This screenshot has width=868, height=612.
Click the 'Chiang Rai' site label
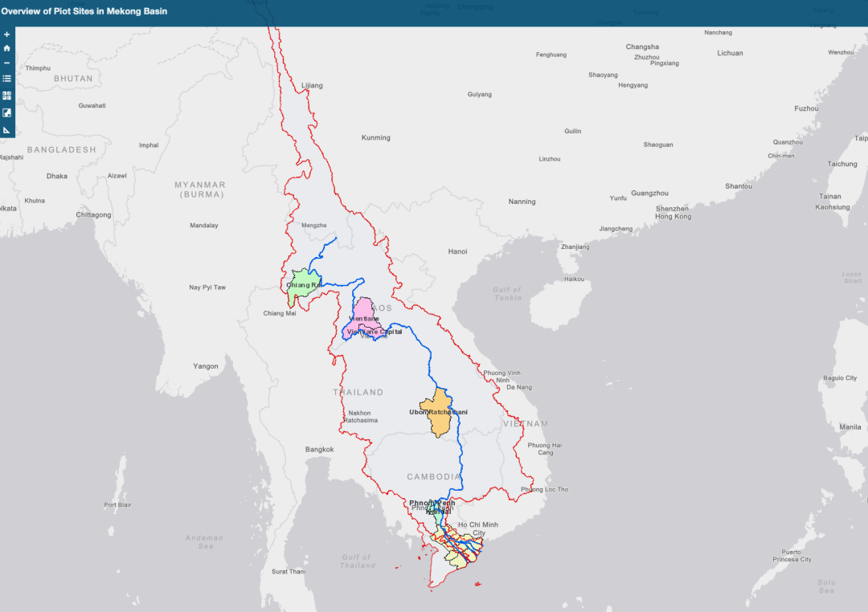pos(303,285)
